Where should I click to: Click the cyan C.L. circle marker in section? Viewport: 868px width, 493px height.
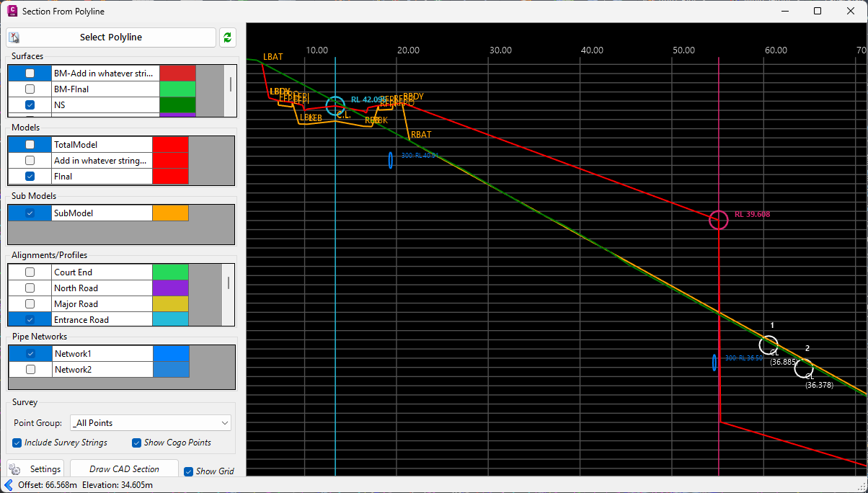pos(335,106)
